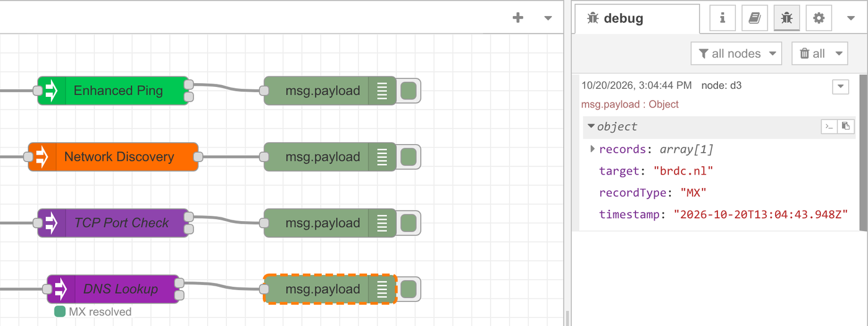Click the lower output port of TCP Port Check

point(189,229)
